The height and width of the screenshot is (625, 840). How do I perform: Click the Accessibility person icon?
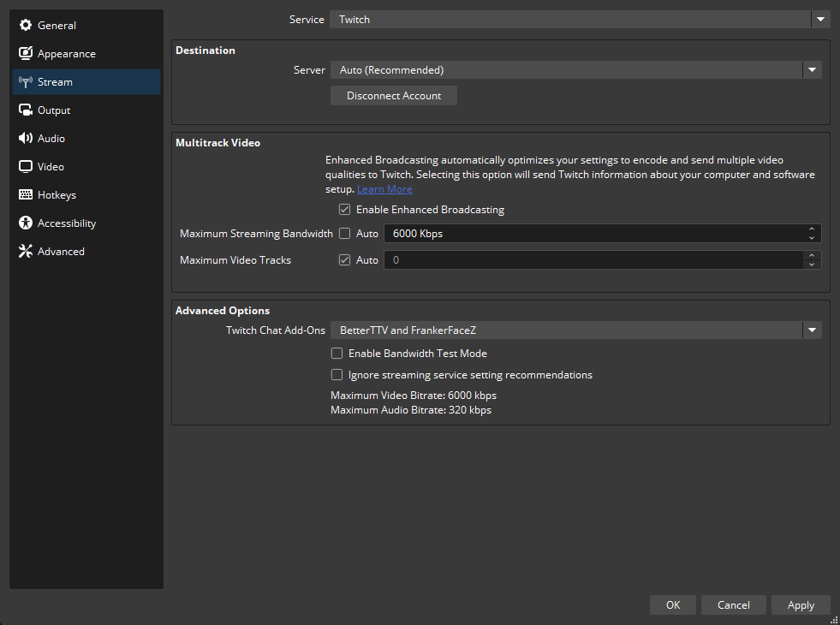point(25,223)
